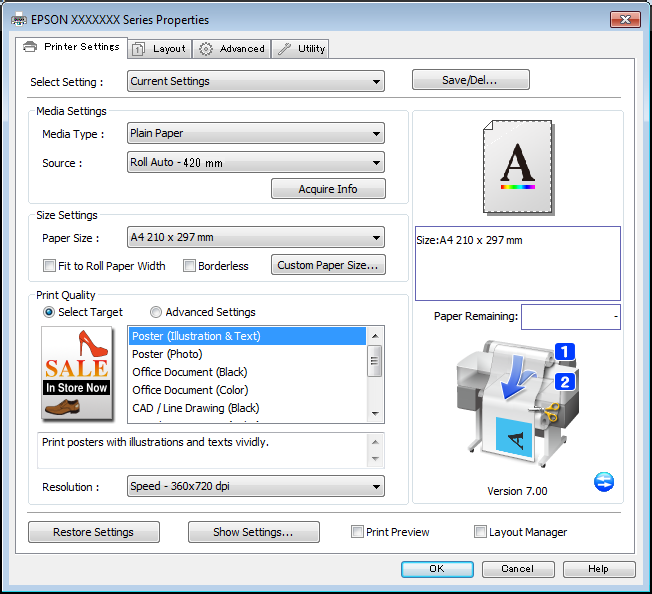Expand the Paper Size dropdown

[256, 237]
